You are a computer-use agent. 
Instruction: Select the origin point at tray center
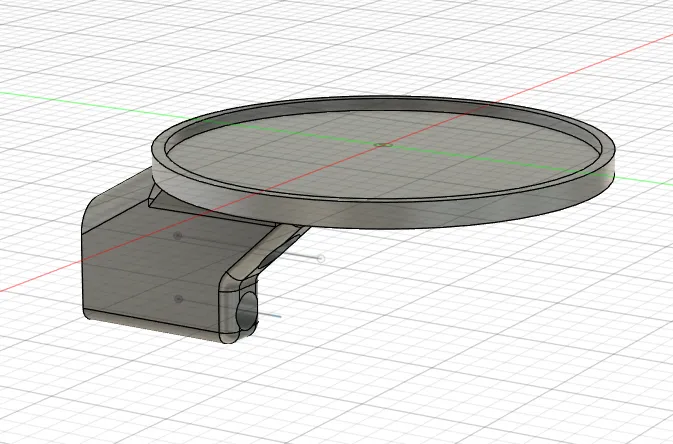(x=383, y=145)
